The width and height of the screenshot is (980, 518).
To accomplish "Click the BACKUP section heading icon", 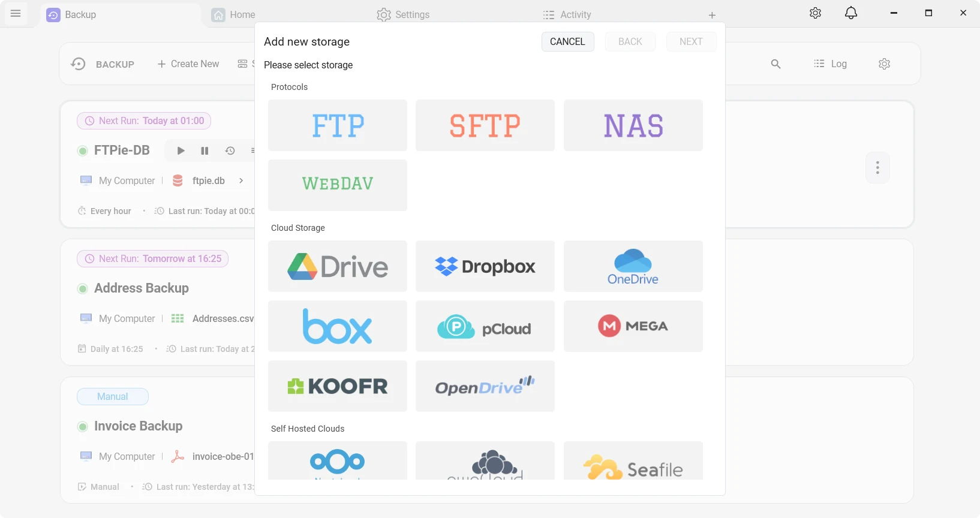I will click(78, 64).
